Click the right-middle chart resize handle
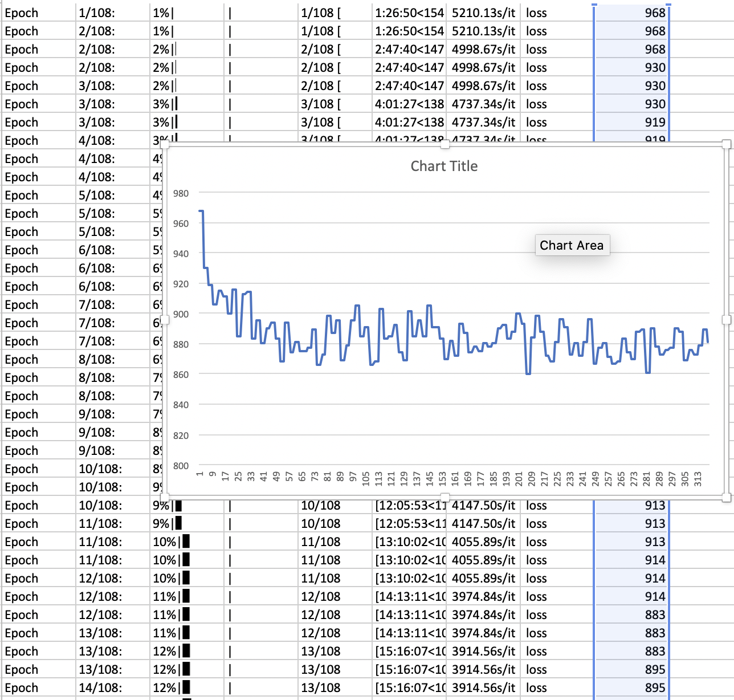The height and width of the screenshot is (700, 734). (725, 320)
